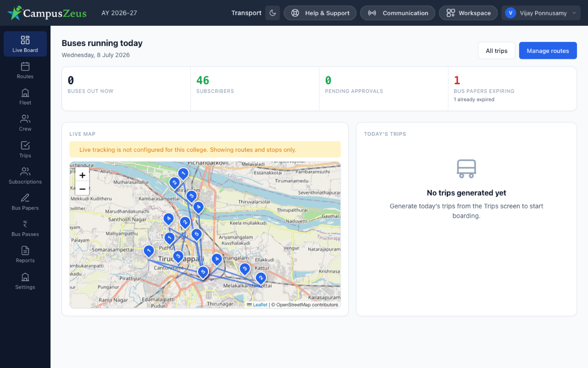Open the Reports section
Screen dimensions: 588x368
[x=25, y=254]
